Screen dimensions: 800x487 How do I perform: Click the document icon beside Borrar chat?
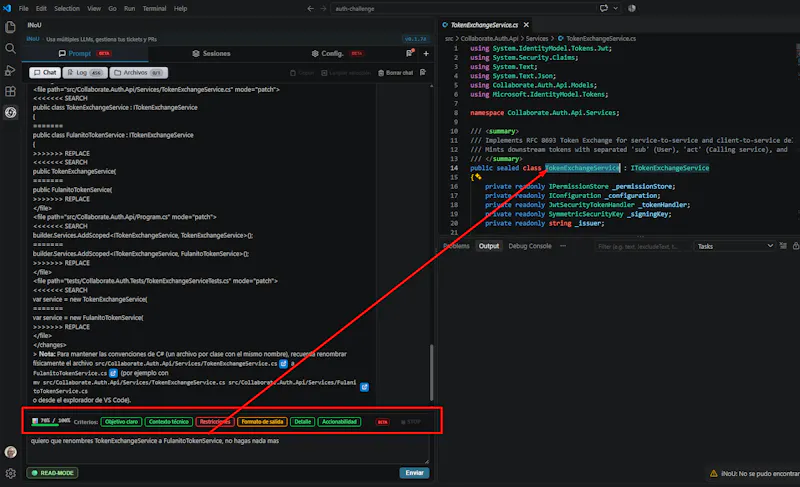coord(423,72)
